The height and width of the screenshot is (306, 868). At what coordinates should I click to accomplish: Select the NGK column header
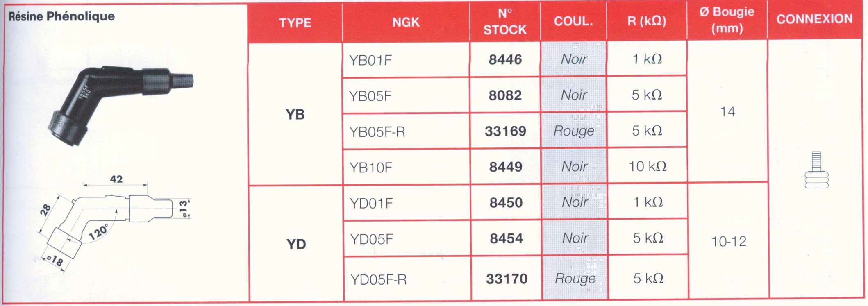click(406, 22)
